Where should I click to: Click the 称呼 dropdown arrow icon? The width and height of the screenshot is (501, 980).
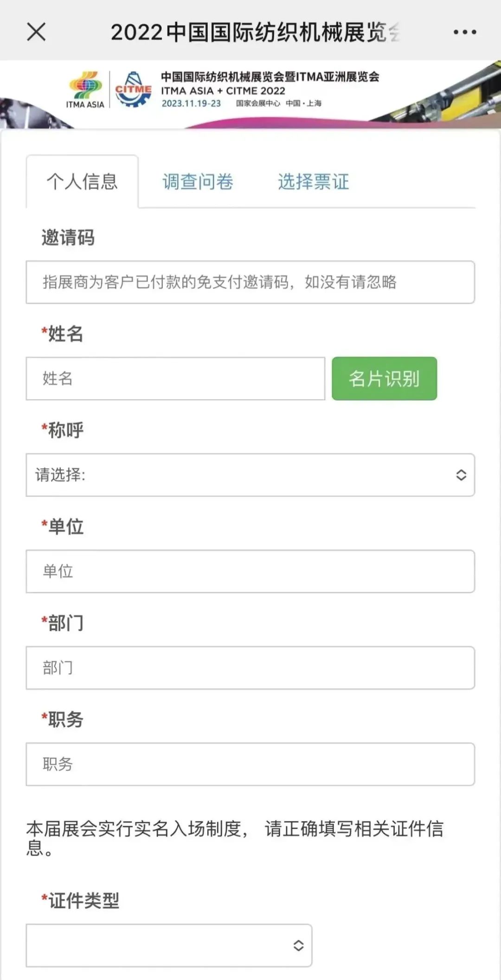(461, 475)
